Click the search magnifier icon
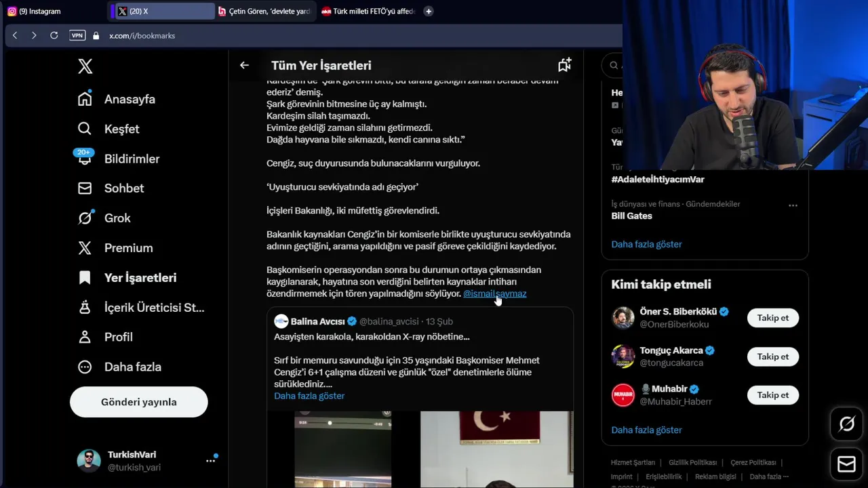The image size is (868, 488). coord(614,65)
